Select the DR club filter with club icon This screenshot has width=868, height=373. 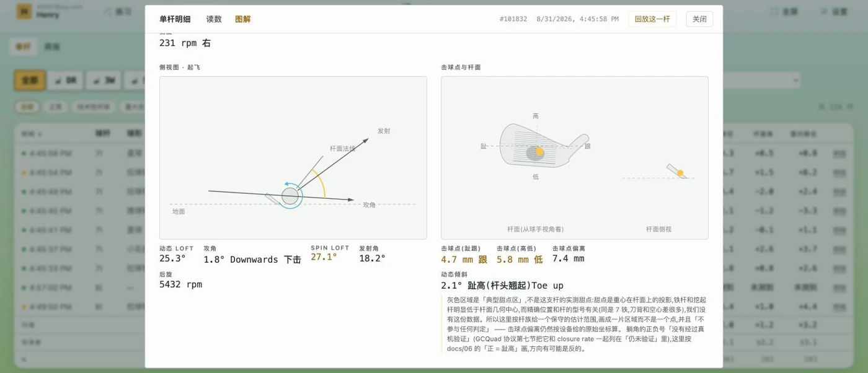(65, 81)
